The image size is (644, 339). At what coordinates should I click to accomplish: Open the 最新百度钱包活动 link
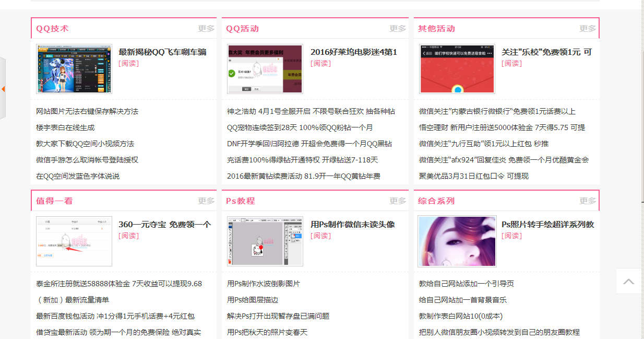pos(115,316)
